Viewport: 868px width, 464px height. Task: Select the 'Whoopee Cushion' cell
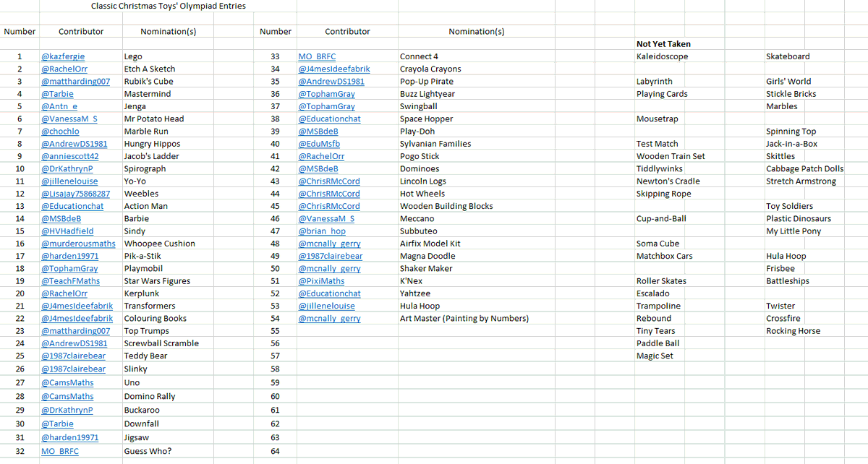(x=159, y=244)
